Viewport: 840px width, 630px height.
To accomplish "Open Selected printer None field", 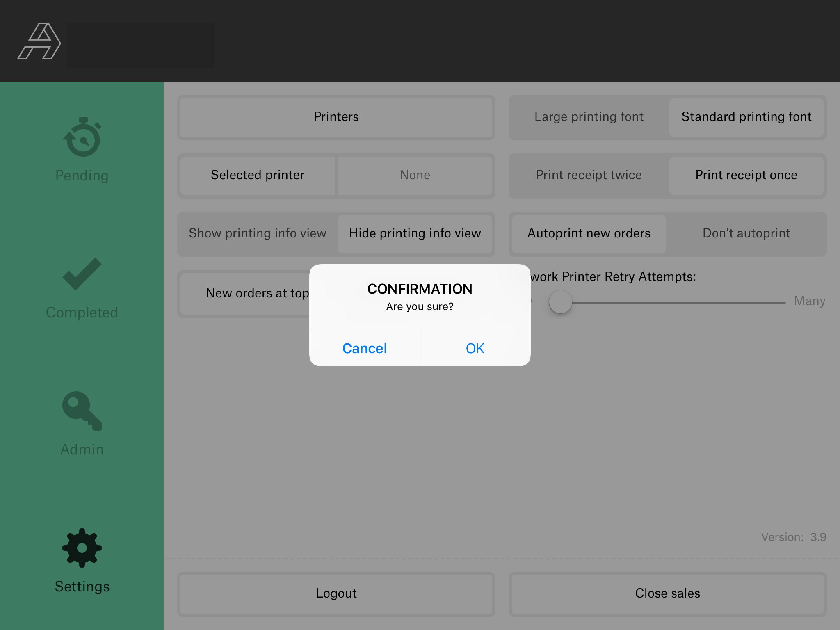I will (415, 175).
